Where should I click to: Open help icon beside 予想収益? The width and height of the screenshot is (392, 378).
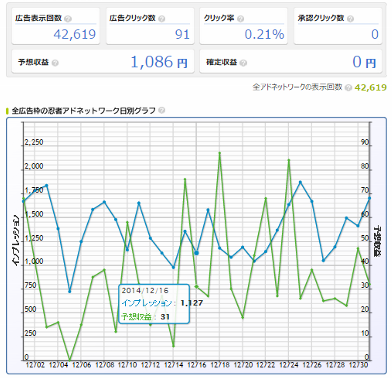[x=55, y=63]
